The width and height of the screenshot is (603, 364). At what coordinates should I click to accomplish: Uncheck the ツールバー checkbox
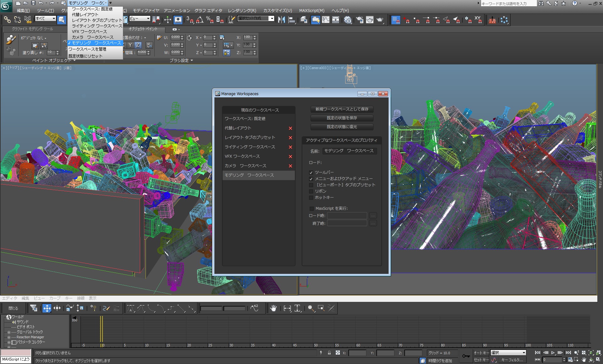pyautogui.click(x=311, y=172)
